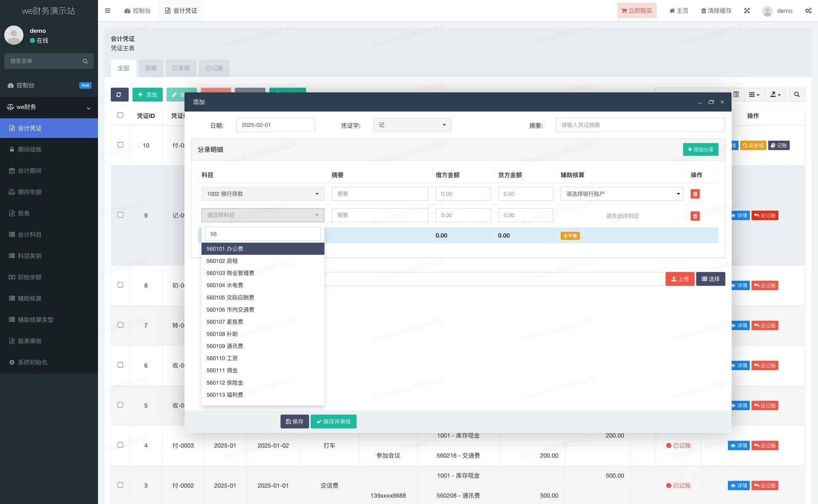The image size is (818, 504).
Task: Click the refresh table icon button
Action: (119, 94)
